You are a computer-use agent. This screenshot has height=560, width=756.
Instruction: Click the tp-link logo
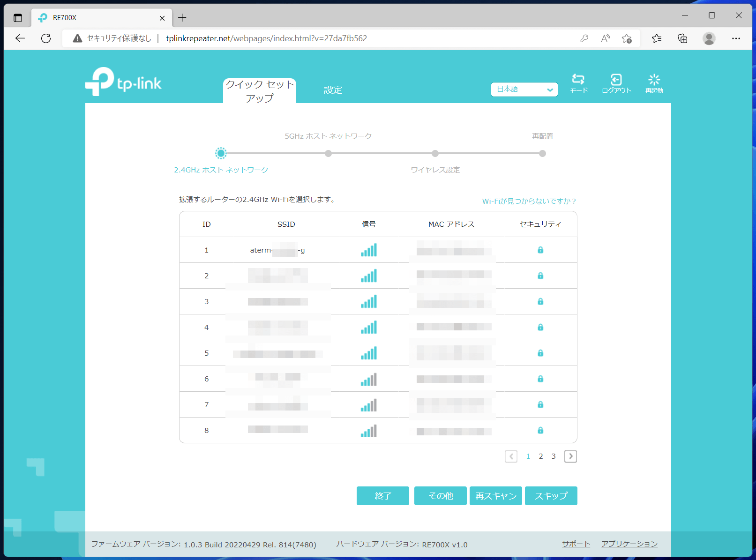[x=123, y=82]
